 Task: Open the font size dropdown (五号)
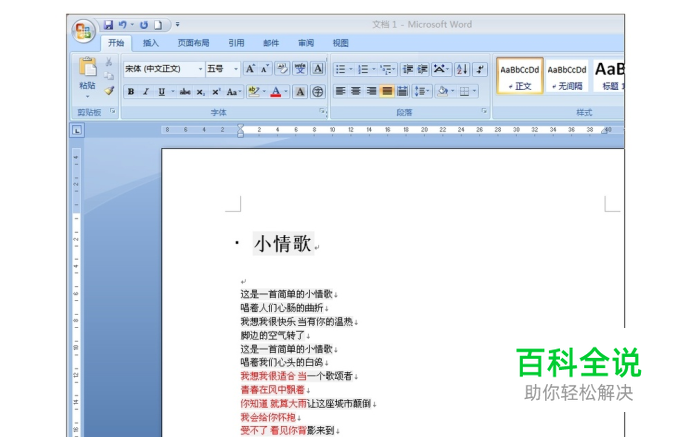[236, 69]
